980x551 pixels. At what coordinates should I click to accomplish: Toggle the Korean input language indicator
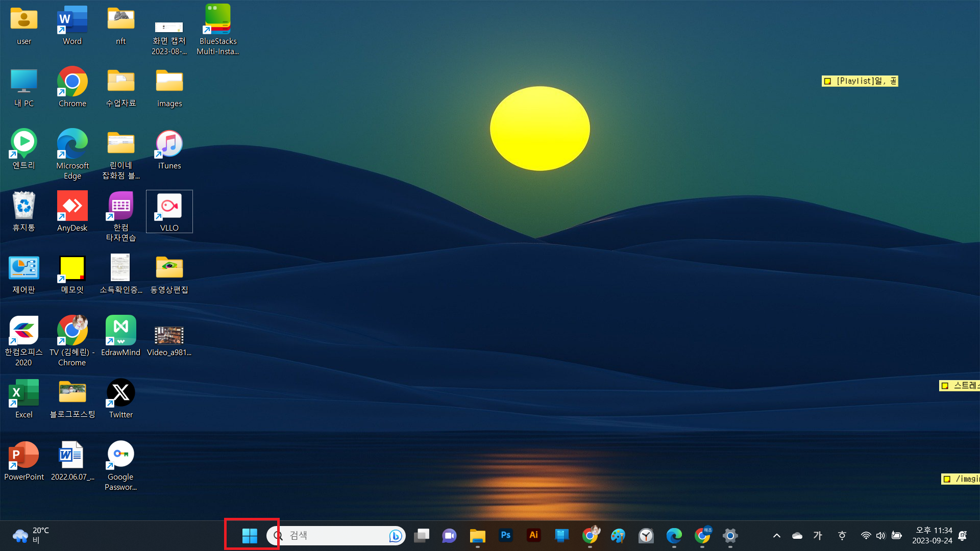pyautogui.click(x=818, y=536)
